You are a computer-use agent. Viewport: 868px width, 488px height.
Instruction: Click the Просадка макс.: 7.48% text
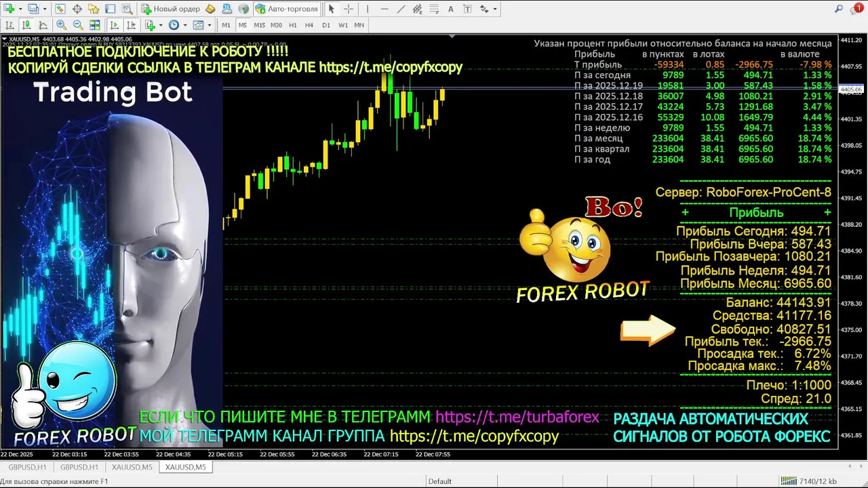759,366
